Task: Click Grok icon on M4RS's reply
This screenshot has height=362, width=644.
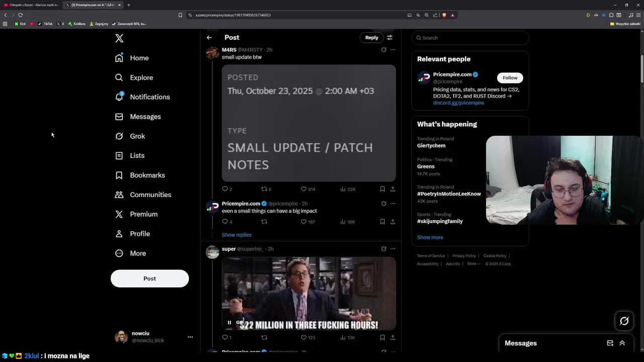Action: [384, 50]
